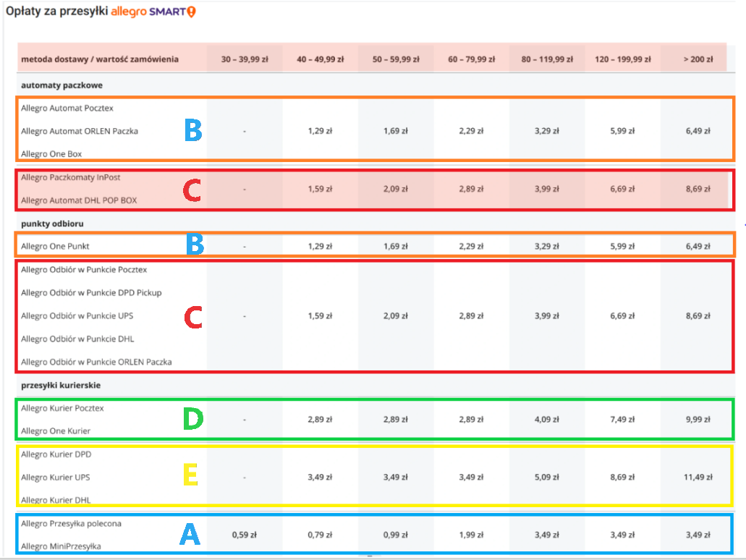Click red letter C near Allegro Paczkomaty InPost
The width and height of the screenshot is (746, 560).
[192, 189]
